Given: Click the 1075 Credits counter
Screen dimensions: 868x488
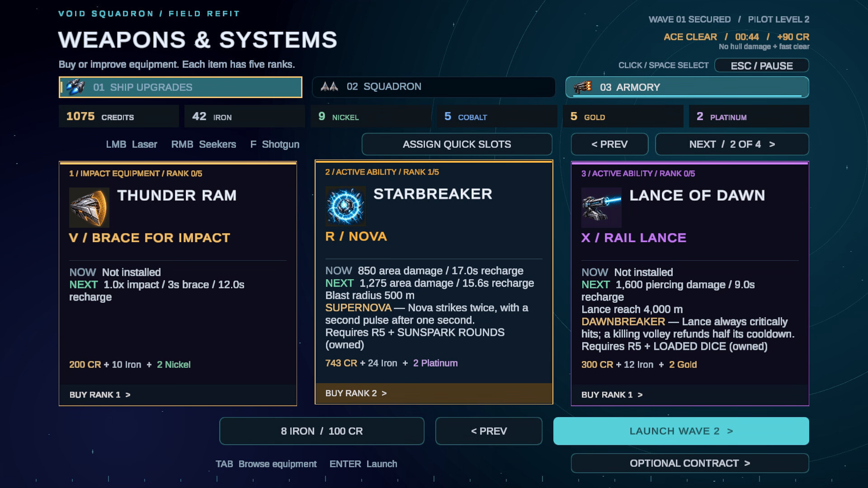Looking at the screenshot, I should point(119,117).
